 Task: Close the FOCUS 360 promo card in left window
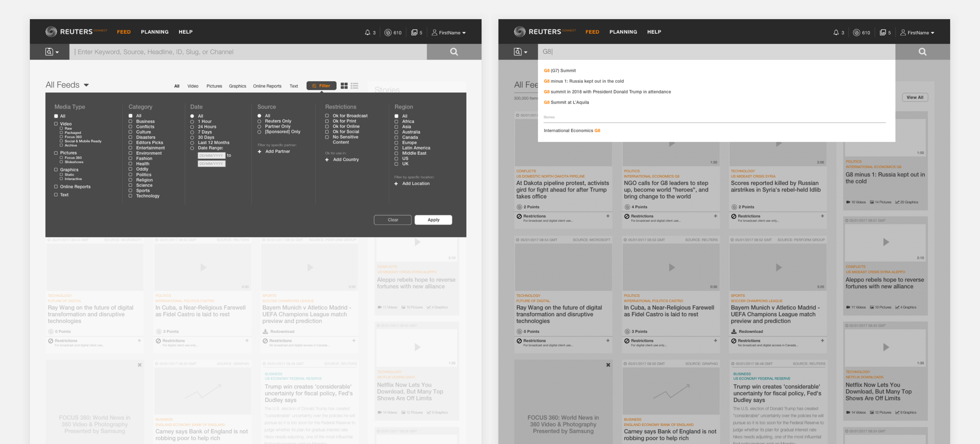point(140,365)
